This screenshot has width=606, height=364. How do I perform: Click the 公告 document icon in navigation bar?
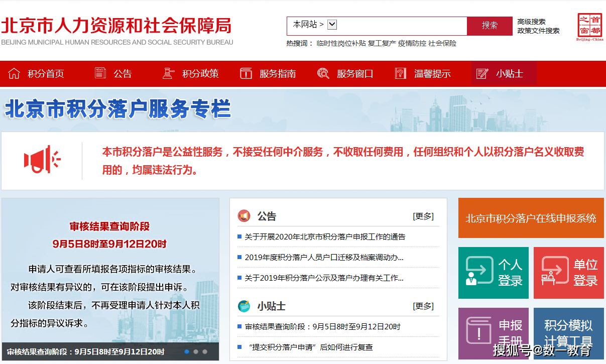point(100,73)
